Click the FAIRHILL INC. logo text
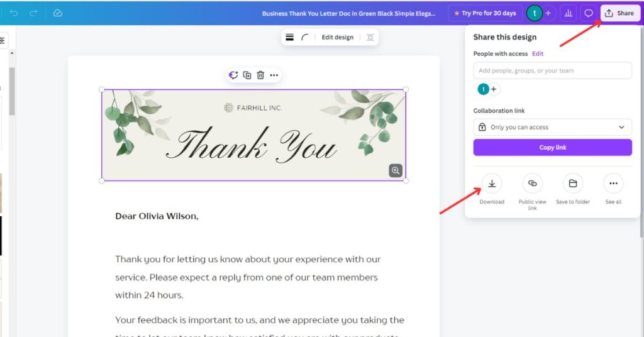The image size is (644, 337). tap(259, 108)
